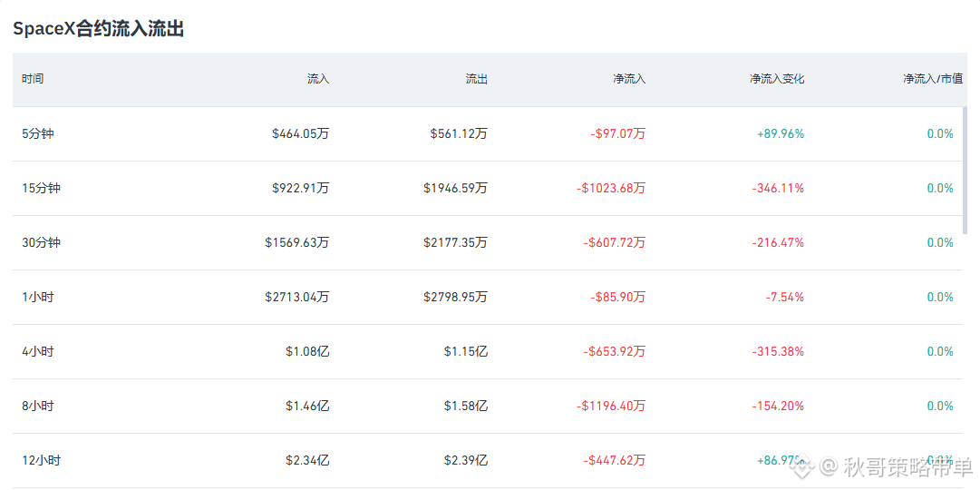Click the 时间 column header

[33, 80]
